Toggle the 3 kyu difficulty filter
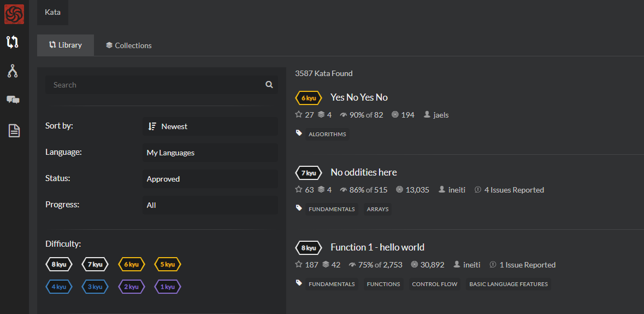644x314 pixels. point(95,287)
